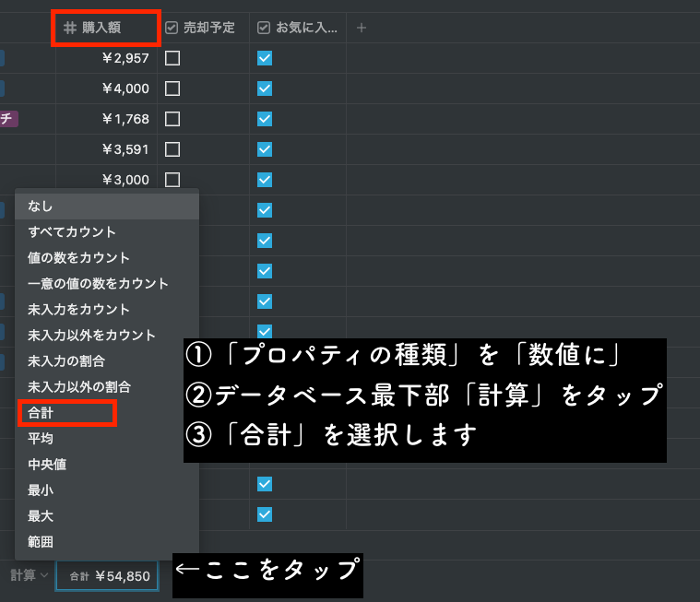Check 売却予定 box in the ¥1,768 row

(x=172, y=119)
